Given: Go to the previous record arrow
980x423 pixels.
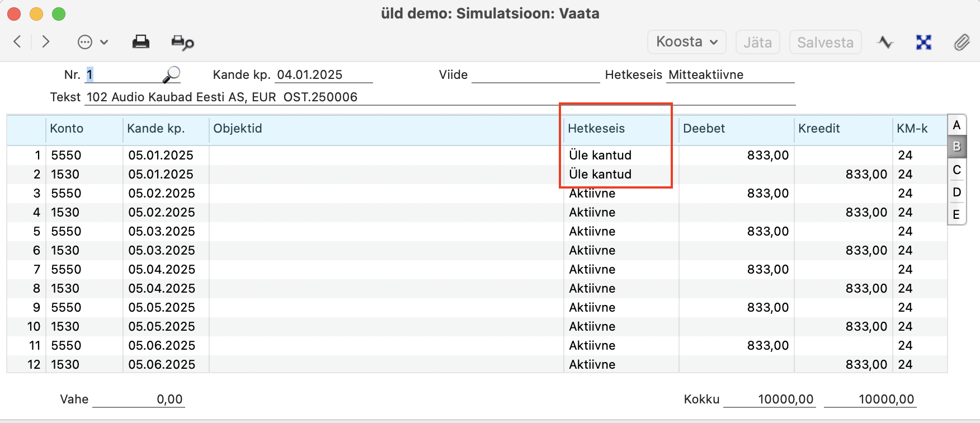Looking at the screenshot, I should [x=18, y=42].
